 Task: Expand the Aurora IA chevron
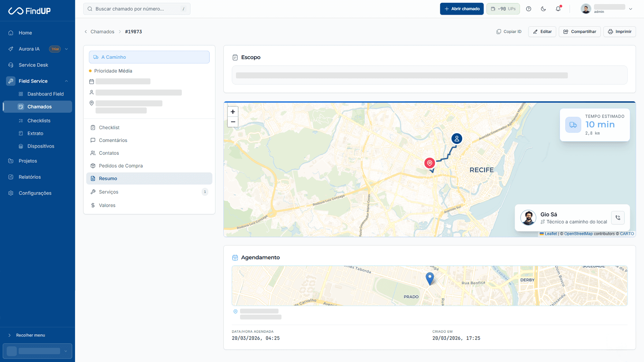tap(66, 49)
